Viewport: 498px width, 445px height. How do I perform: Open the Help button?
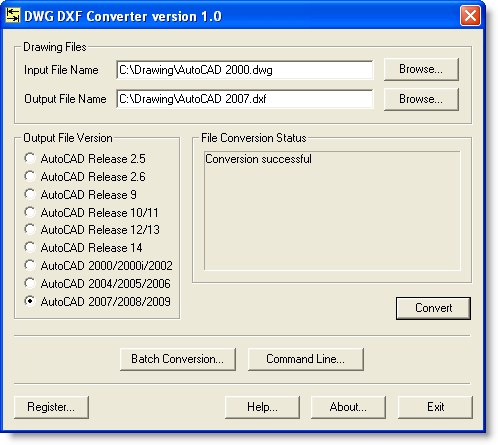coord(262,407)
